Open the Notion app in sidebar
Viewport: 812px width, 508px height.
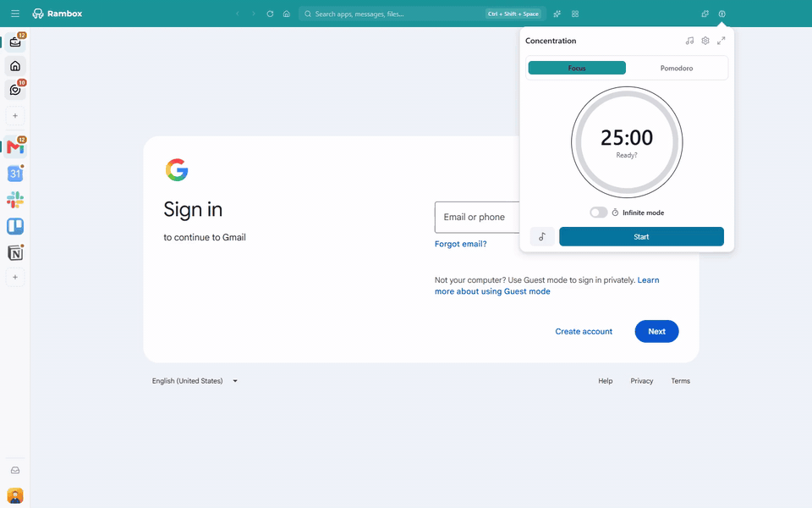pos(15,253)
